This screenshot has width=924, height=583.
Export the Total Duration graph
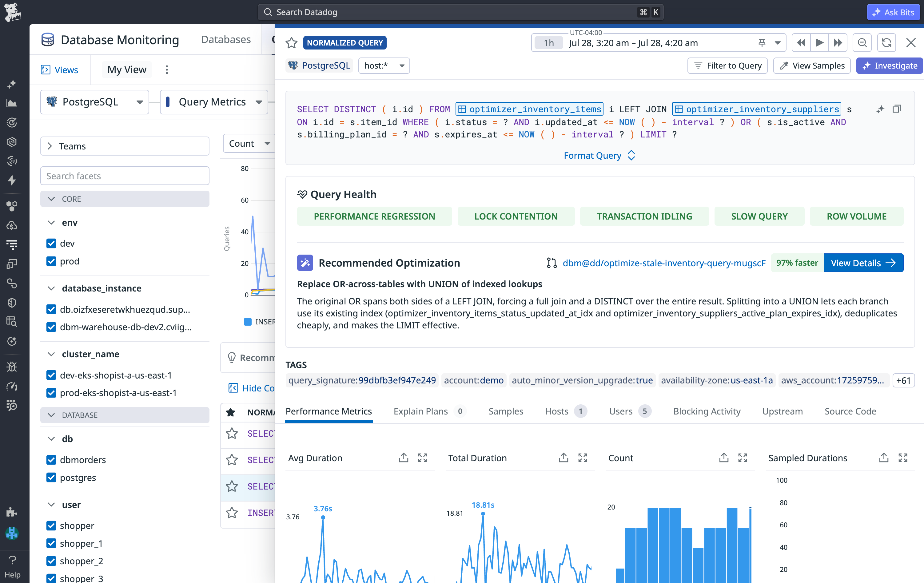coord(563,458)
